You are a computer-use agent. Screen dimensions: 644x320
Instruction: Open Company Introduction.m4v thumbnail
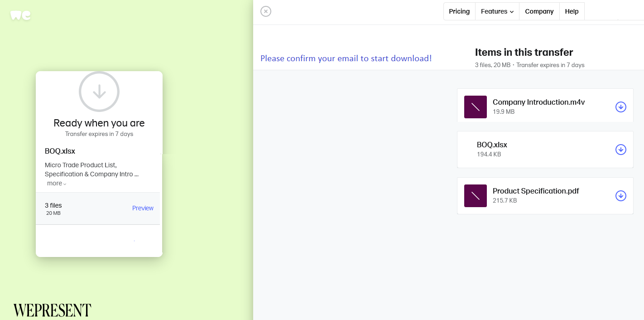[x=476, y=107]
